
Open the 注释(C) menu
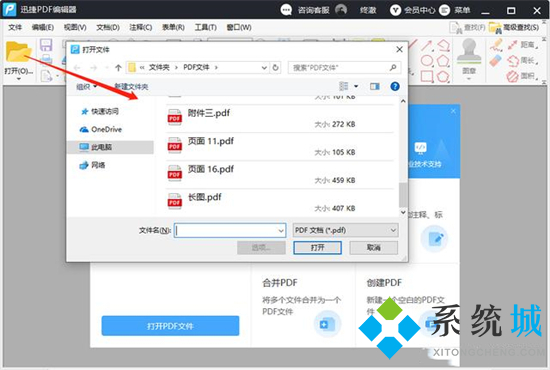point(141,27)
